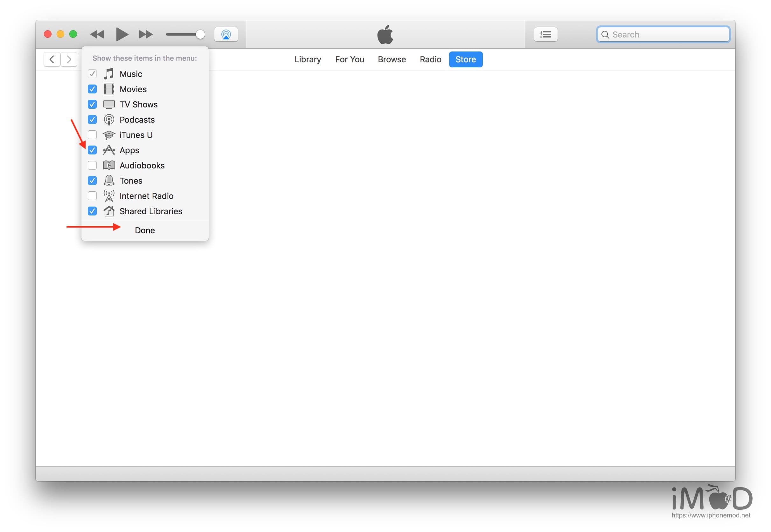Click the volume slider knob

[200, 34]
